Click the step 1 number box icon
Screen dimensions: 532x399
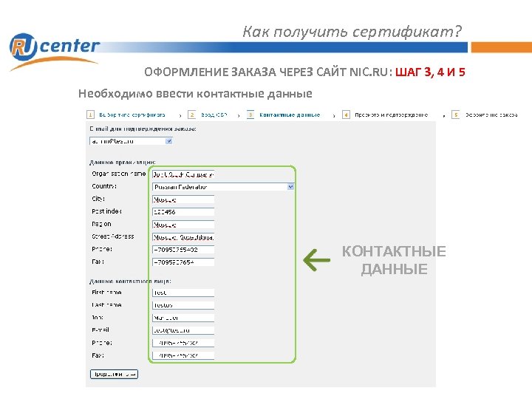point(90,115)
